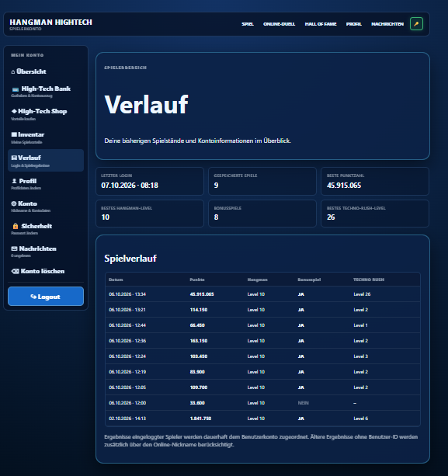Image resolution: width=448 pixels, height=476 pixels.
Task: Click the Hangman Hightech logo title
Action: coord(50,23)
